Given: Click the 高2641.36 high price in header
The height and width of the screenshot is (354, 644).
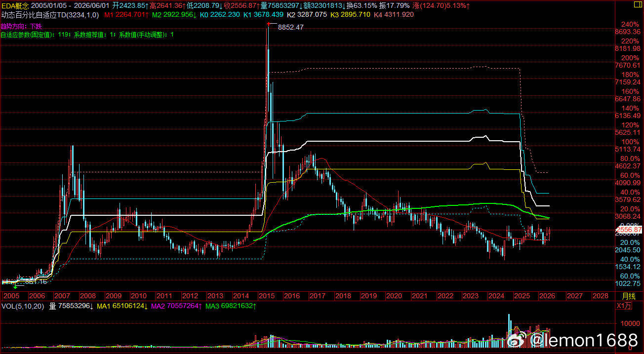Looking at the screenshot, I should [x=167, y=5].
